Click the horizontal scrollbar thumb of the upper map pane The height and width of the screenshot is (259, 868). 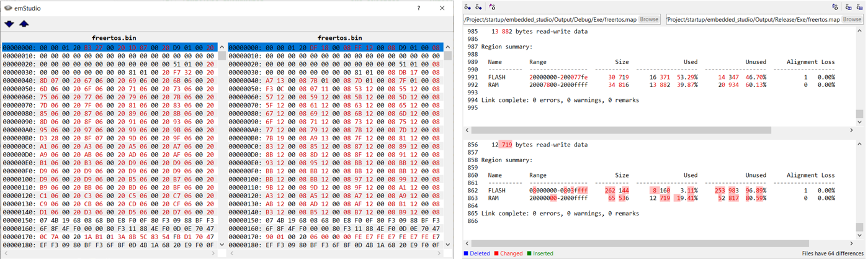[x=622, y=130]
